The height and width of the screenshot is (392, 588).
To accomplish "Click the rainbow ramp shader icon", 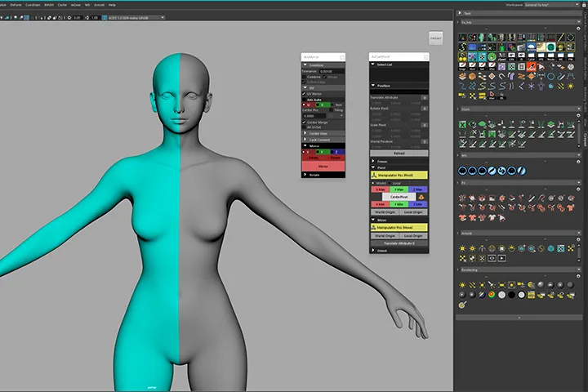I will point(492,295).
